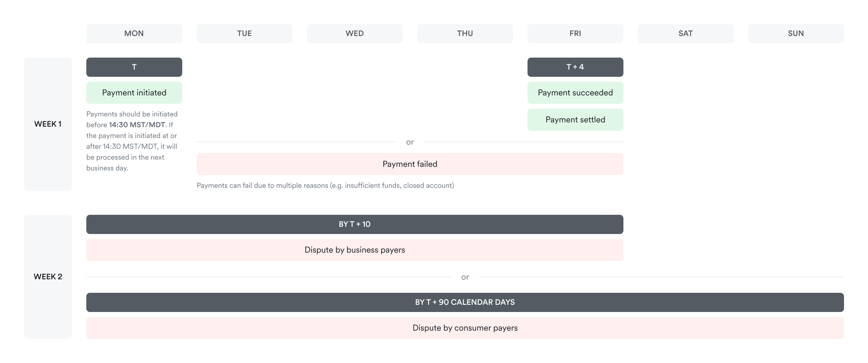Click the T + 4 marker block

(x=575, y=67)
